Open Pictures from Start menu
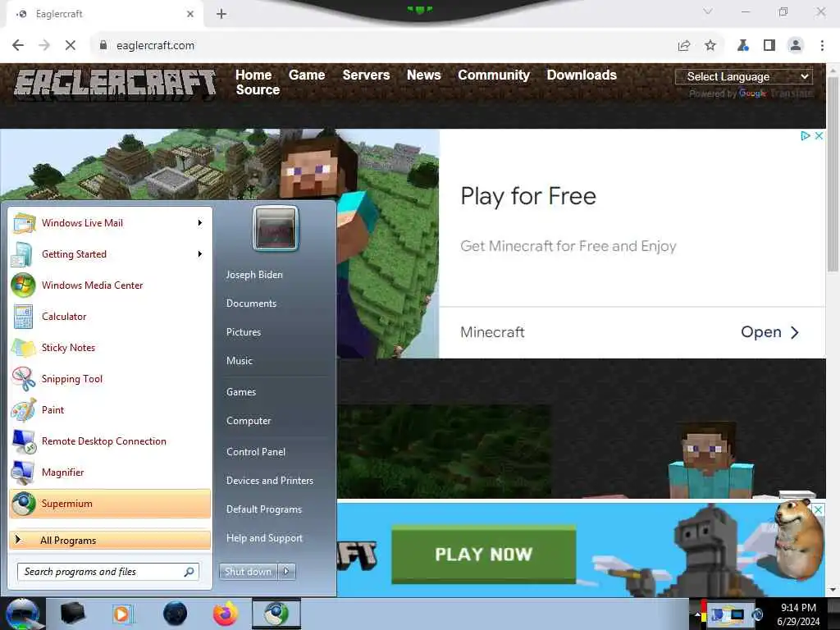Screen dimensions: 840x630 244,332
